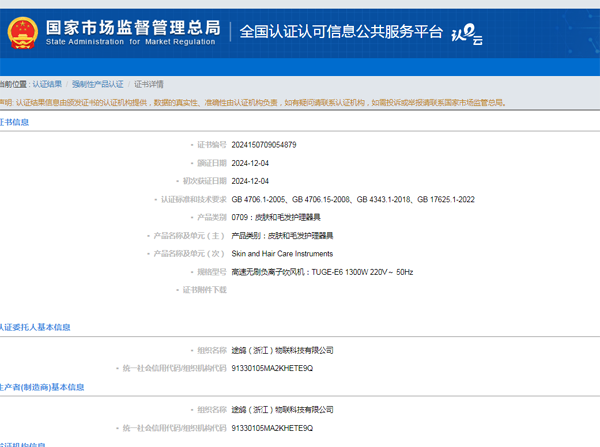Click the 认证委托人基本信息 section heading
The height and width of the screenshot is (447, 600).
[x=34, y=327]
